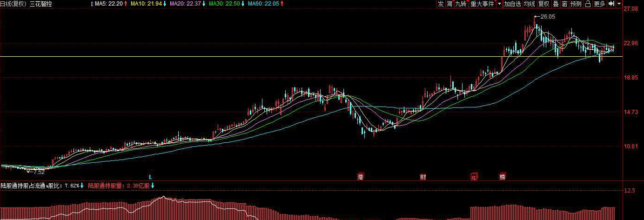Click the 22.96 price axis value
This screenshot has height=220, width=644.
coord(631,43)
